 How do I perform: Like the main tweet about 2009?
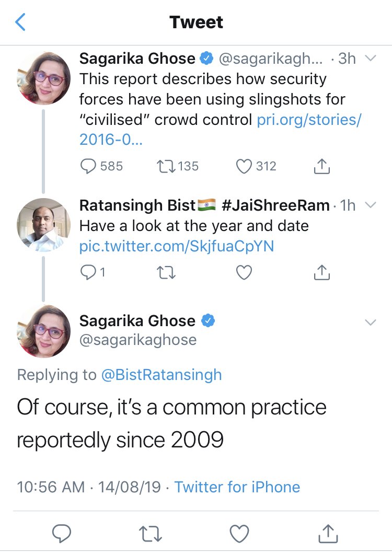coord(239,534)
